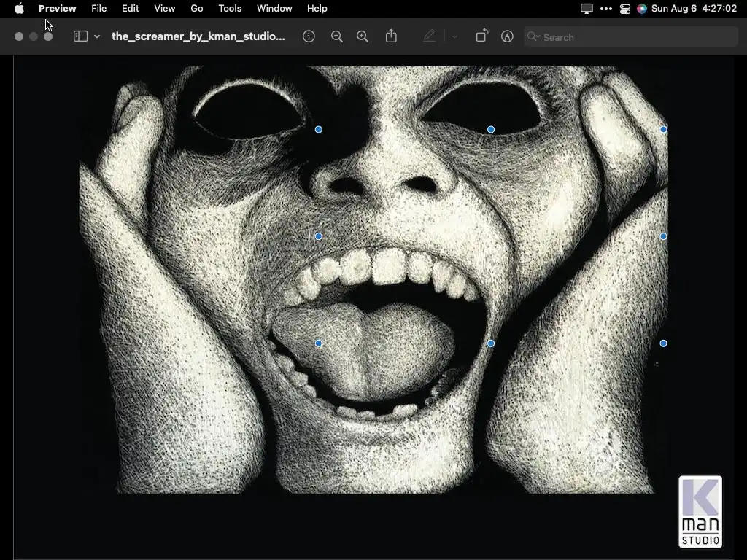Show the image info inspector
The width and height of the screenshot is (747, 560).
click(x=309, y=36)
